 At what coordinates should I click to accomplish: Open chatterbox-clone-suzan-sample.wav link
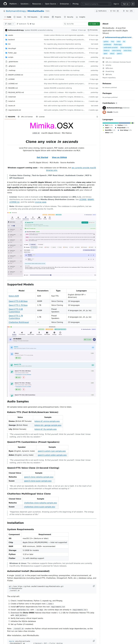[x=40, y=507]
